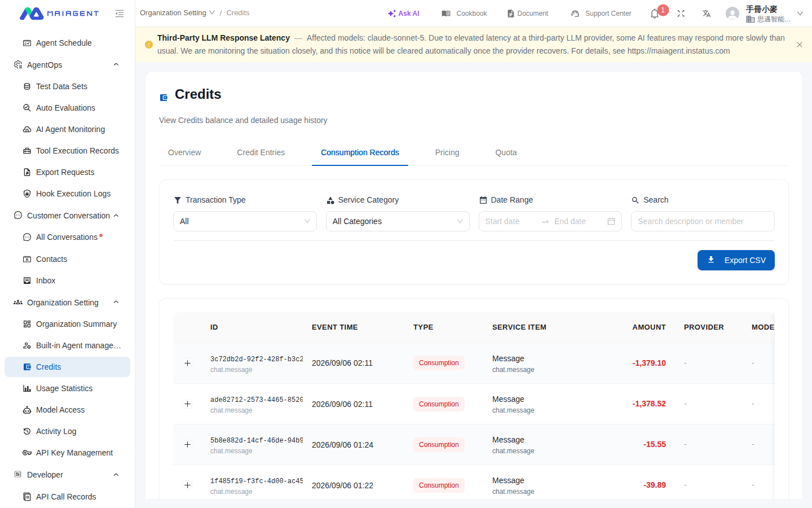812x508 pixels.
Task: Open API Key Management
Action: [x=68, y=453]
